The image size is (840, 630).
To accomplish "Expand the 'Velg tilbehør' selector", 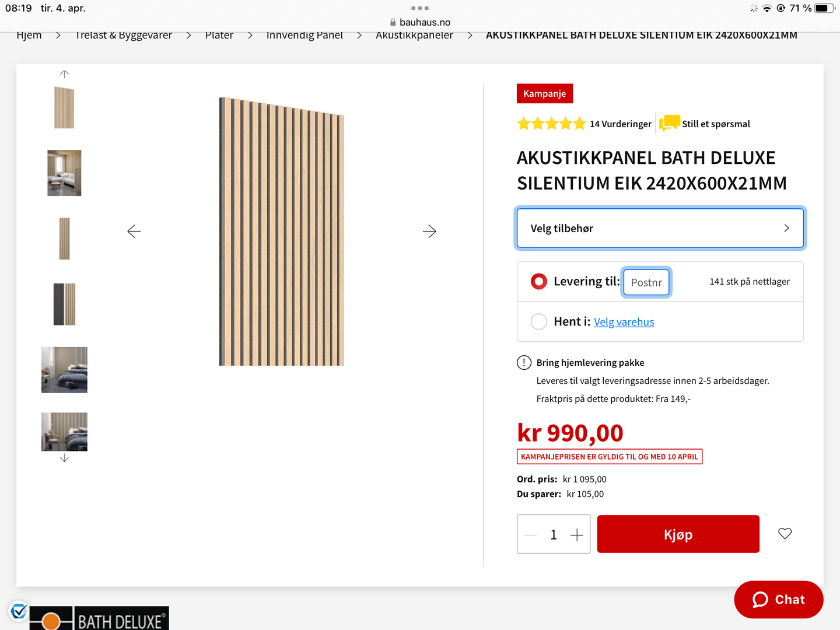I will [x=660, y=228].
